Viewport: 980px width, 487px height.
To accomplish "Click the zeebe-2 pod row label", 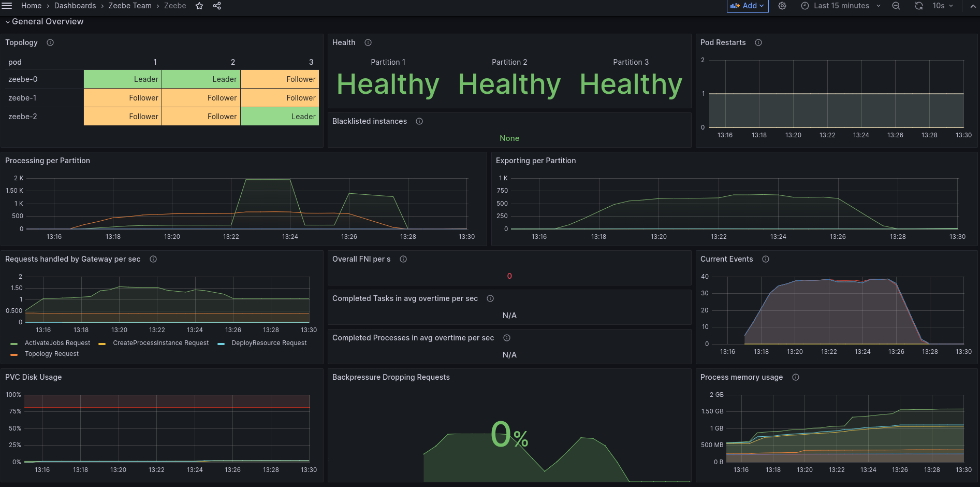I will (x=23, y=117).
